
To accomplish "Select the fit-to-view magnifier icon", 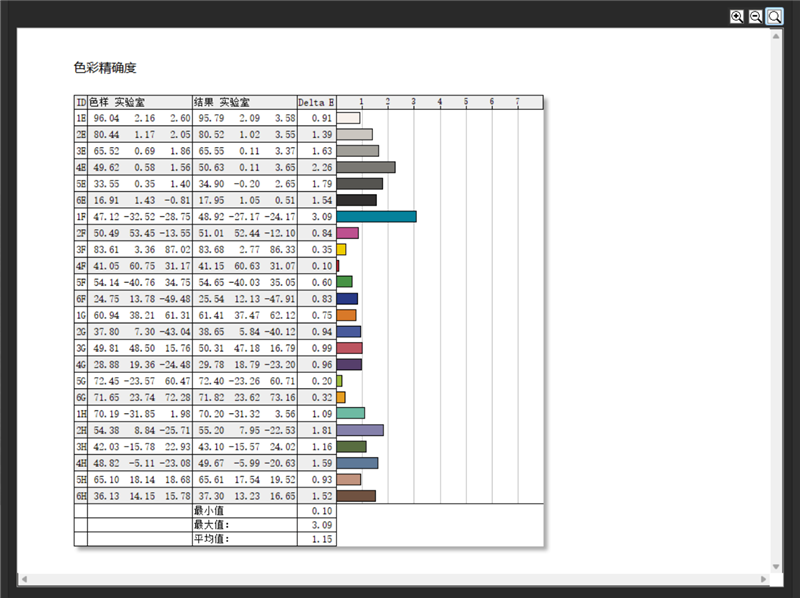I will pyautogui.click(x=775, y=16).
